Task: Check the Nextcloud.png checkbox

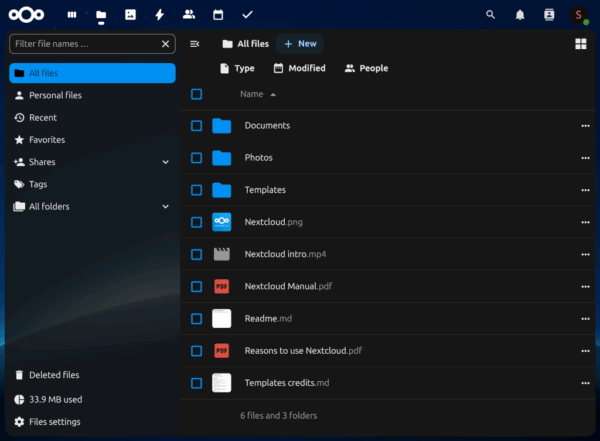Action: [196, 222]
